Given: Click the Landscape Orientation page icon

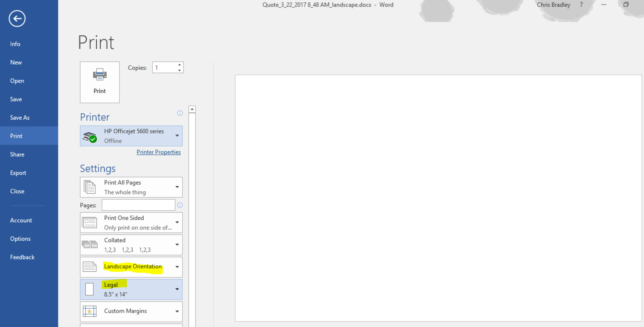Looking at the screenshot, I should tap(90, 267).
